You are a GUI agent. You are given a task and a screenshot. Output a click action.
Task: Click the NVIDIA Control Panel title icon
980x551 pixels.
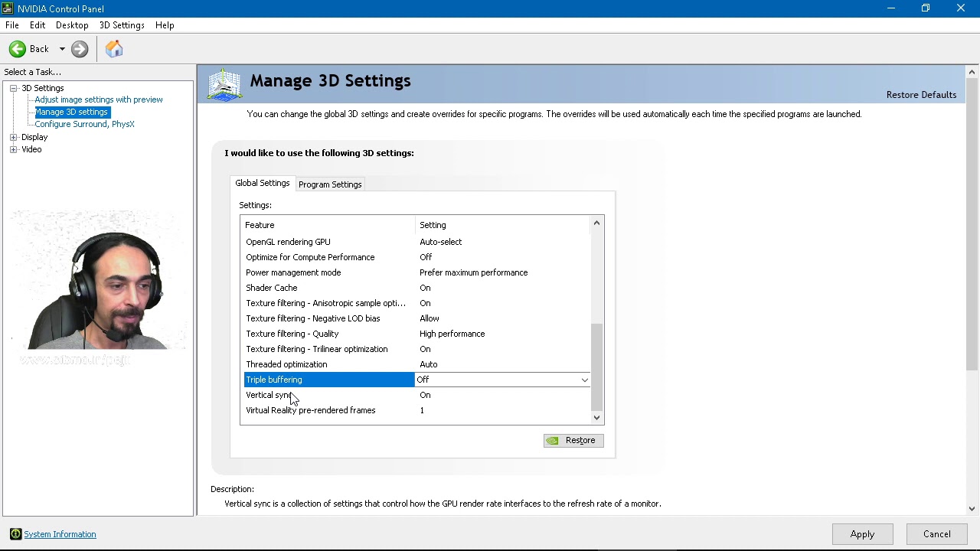click(x=8, y=8)
